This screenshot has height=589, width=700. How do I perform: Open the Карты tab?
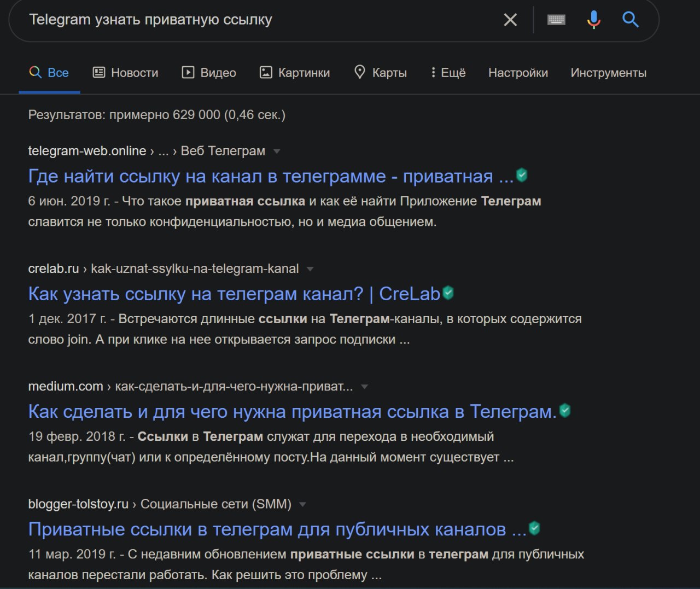381,73
